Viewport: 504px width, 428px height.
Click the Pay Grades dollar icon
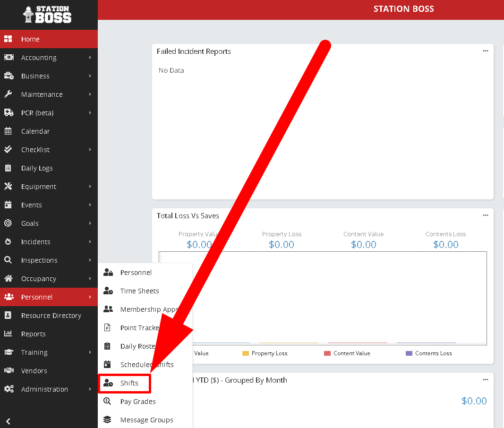pos(108,402)
